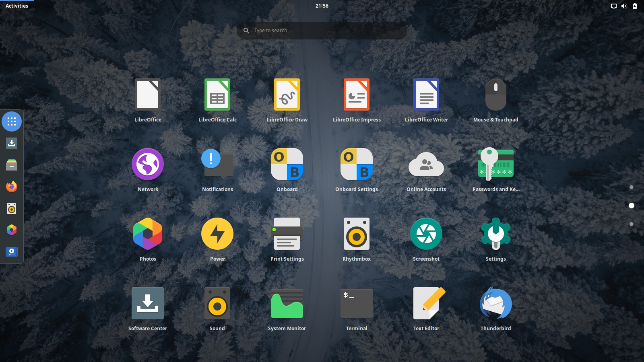Open Print Settings
The height and width of the screenshot is (362, 644).
(287, 234)
